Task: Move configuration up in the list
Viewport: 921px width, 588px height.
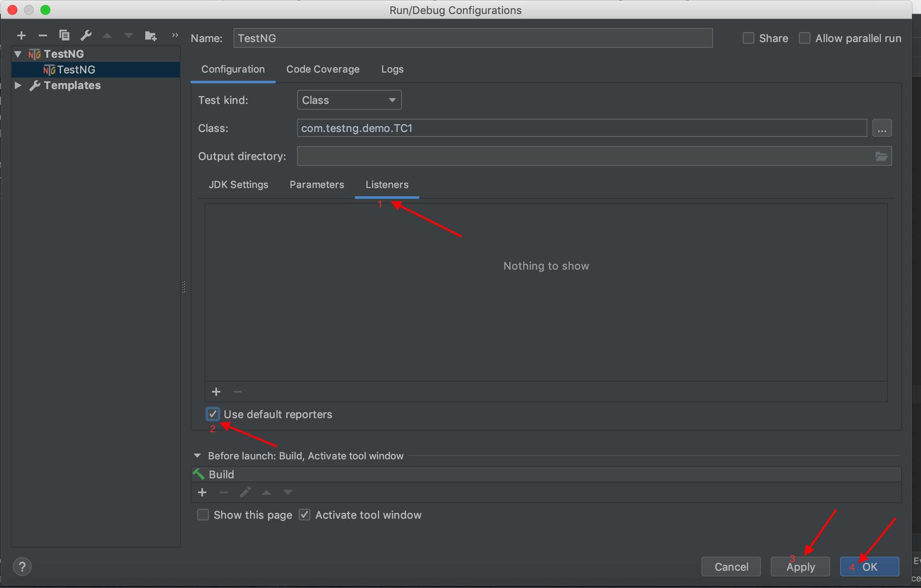Action: [x=107, y=36]
